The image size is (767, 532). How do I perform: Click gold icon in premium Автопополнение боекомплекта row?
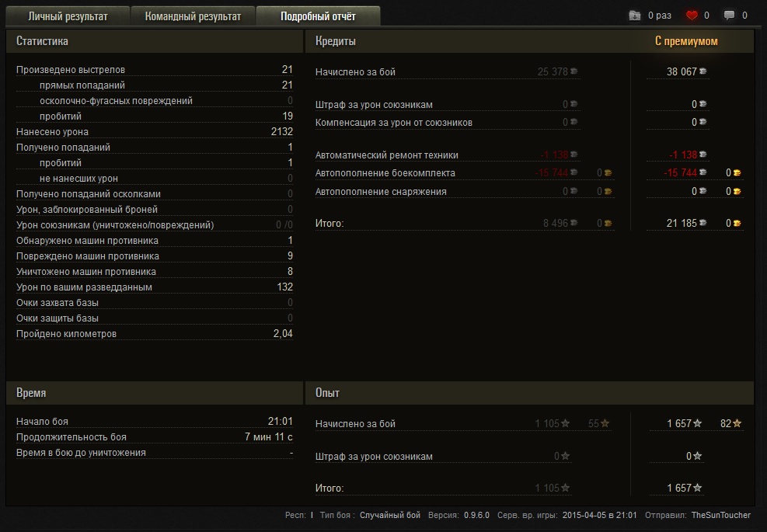[x=737, y=172]
